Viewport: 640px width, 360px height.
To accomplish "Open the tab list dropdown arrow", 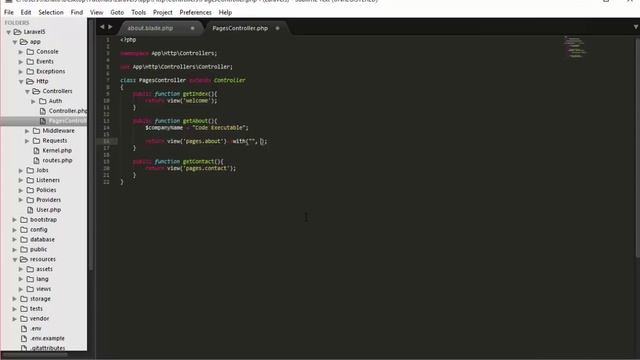I will [636, 27].
